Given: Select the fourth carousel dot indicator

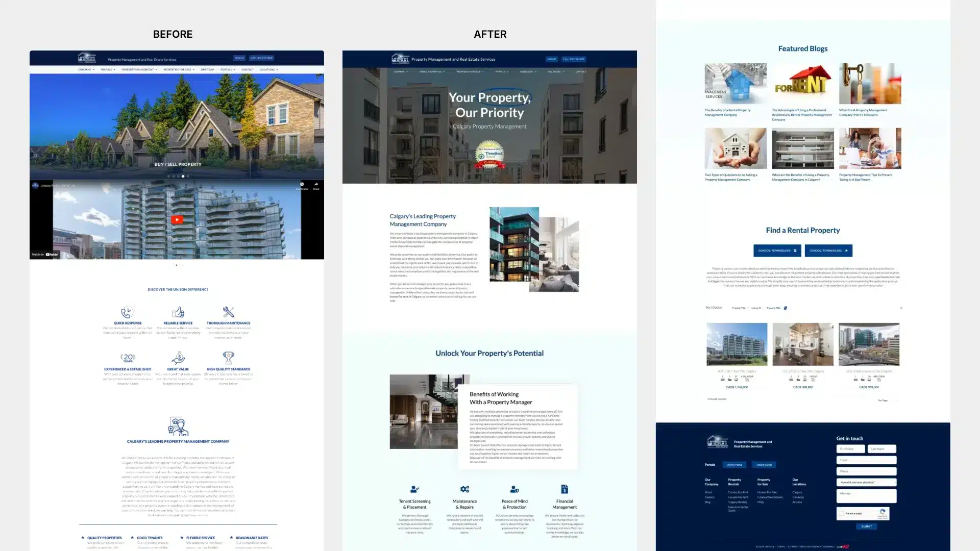Looking at the screenshot, I should (x=183, y=176).
